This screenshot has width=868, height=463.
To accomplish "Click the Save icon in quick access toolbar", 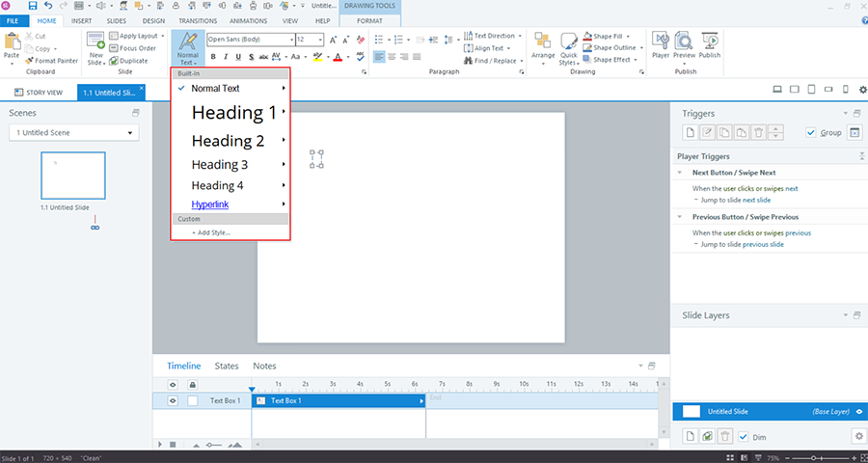I will (33, 6).
